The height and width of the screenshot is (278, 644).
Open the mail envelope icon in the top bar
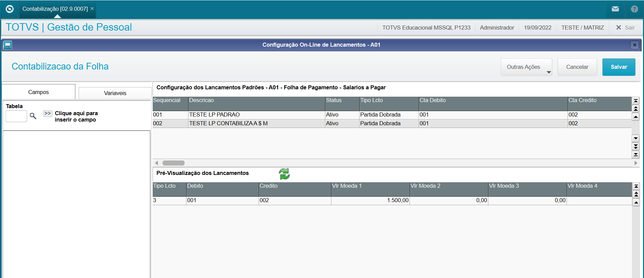615,9
